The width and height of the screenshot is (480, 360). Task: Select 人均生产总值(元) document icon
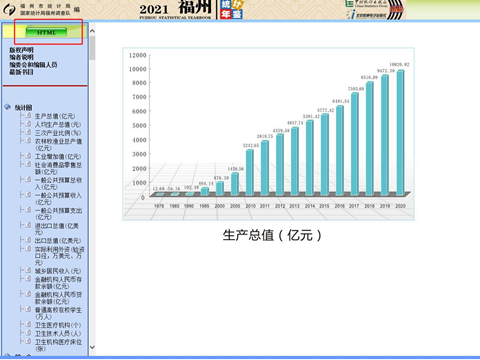[x=28, y=124]
